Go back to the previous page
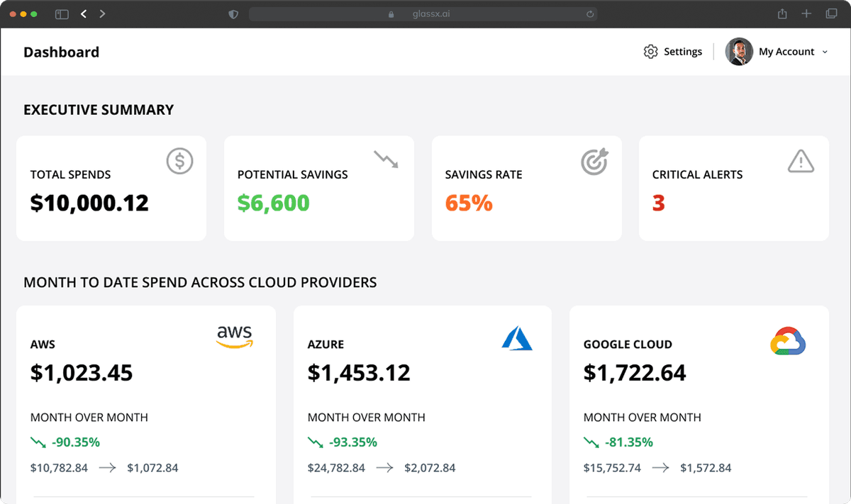851x504 pixels. pos(84,14)
